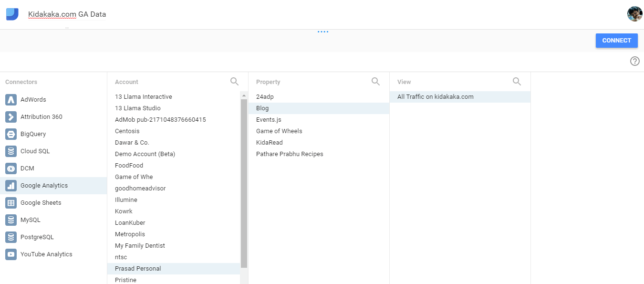Choose the Blog property
The height and width of the screenshot is (284, 644).
[319, 108]
